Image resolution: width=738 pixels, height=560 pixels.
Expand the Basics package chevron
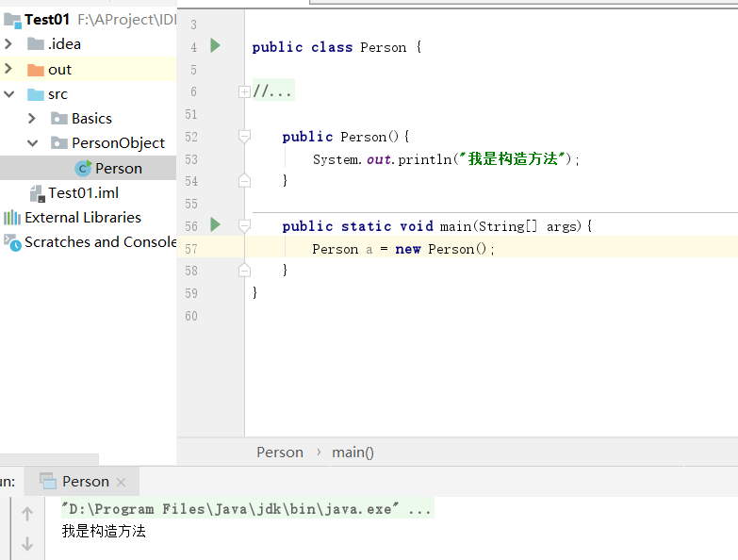tap(31, 118)
